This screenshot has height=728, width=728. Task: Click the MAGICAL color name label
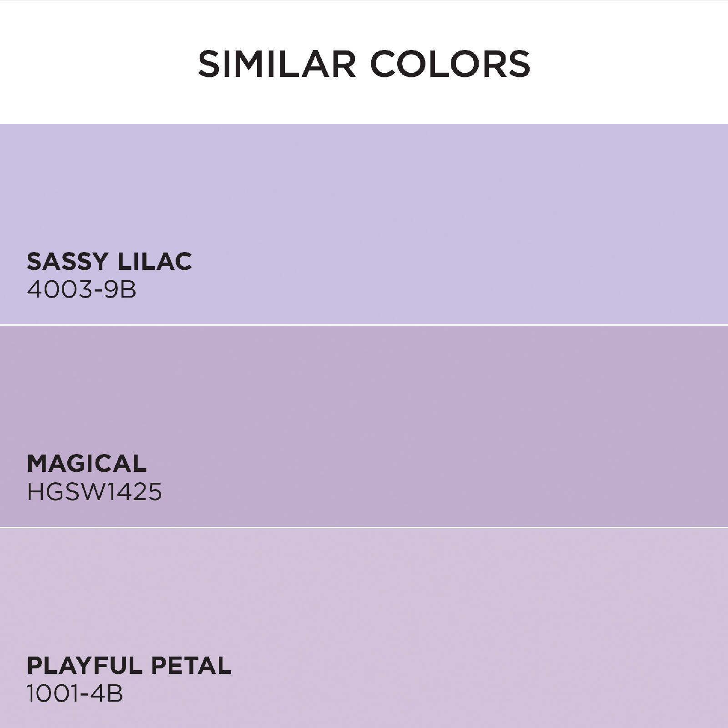pyautogui.click(x=87, y=464)
